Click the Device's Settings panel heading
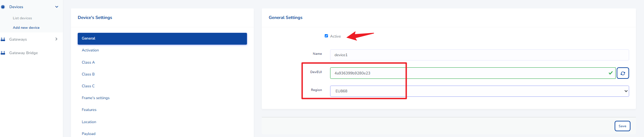The height and width of the screenshot is (137, 644). click(x=95, y=18)
